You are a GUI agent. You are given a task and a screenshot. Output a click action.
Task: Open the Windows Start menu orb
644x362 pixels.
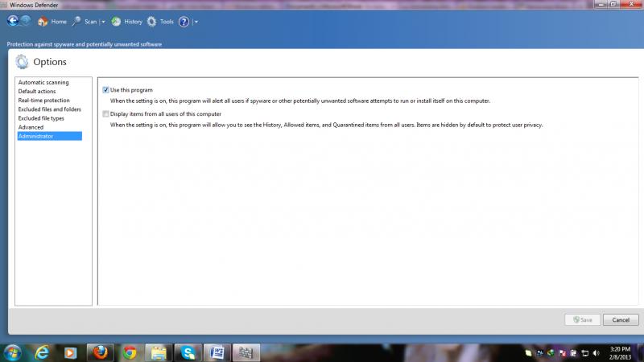point(12,353)
